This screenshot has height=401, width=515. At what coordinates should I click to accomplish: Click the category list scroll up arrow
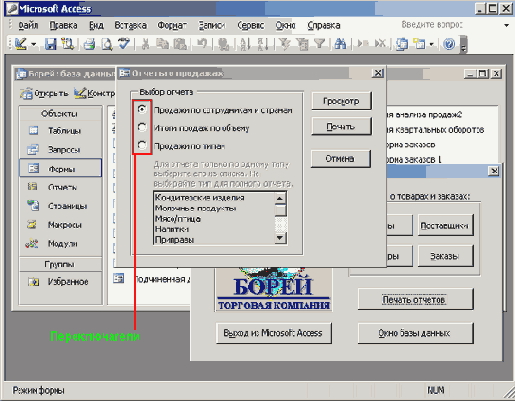point(280,198)
